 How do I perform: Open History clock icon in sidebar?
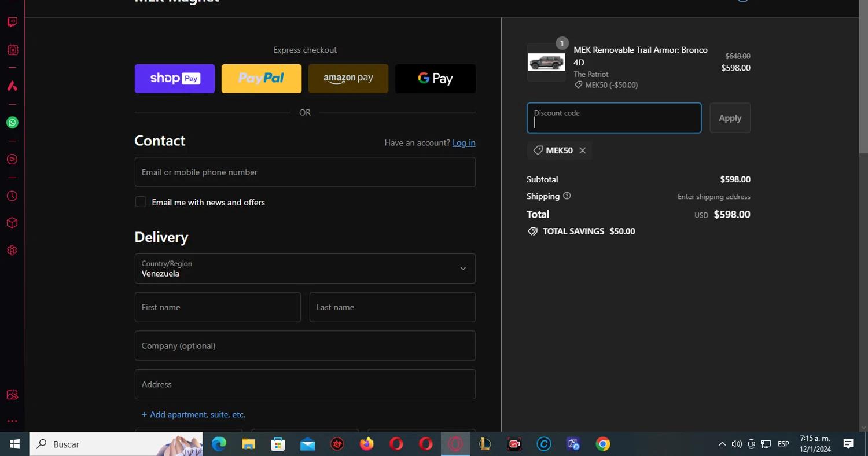[x=12, y=196]
